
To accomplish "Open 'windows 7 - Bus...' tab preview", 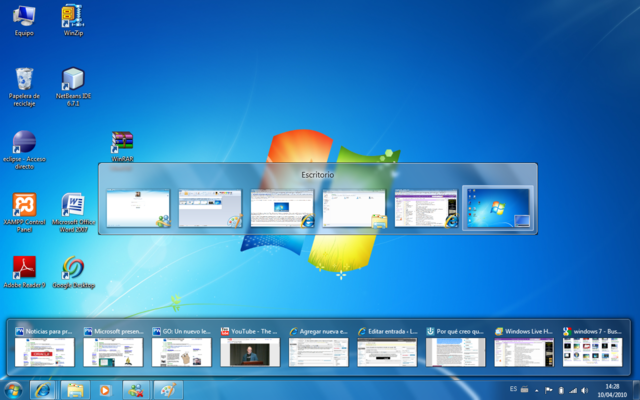I will point(593,347).
